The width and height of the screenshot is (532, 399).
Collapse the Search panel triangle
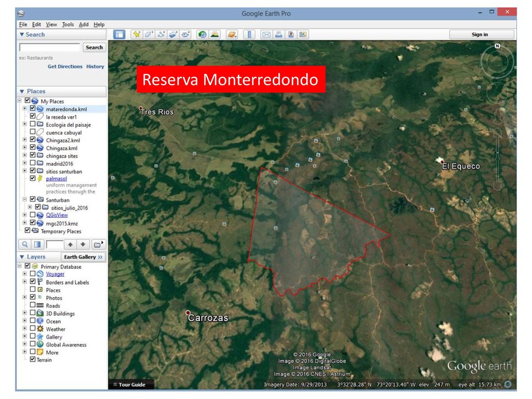(x=22, y=34)
